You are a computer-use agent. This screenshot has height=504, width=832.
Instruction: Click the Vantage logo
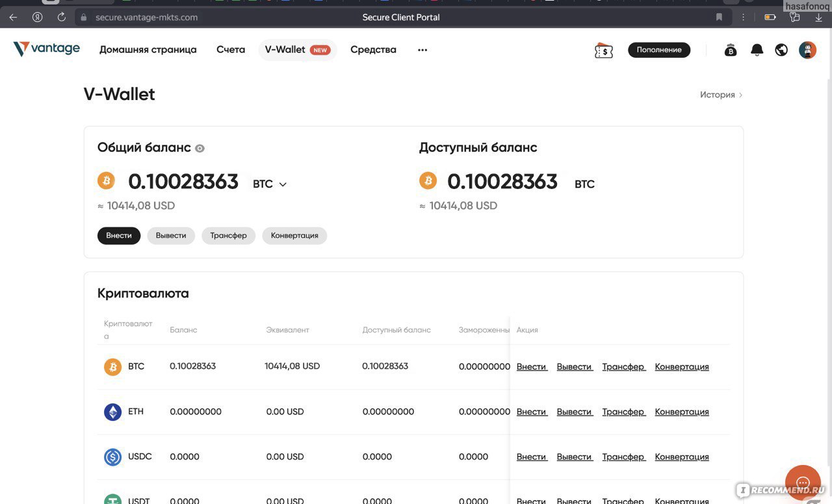click(47, 49)
